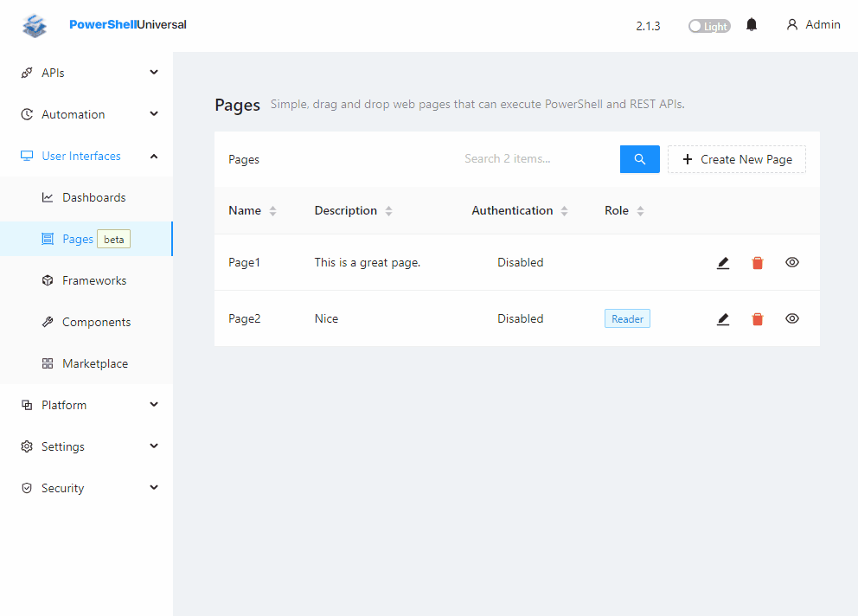
Task: Click Create New Page button
Action: pos(737,159)
